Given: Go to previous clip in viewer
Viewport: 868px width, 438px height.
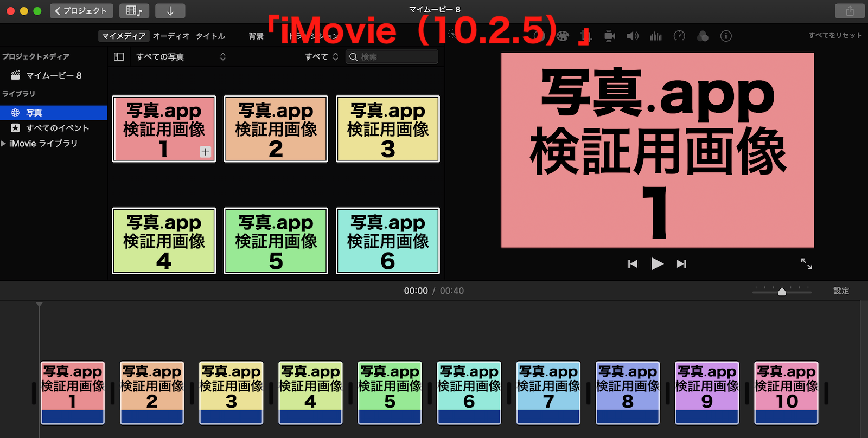Looking at the screenshot, I should point(633,264).
